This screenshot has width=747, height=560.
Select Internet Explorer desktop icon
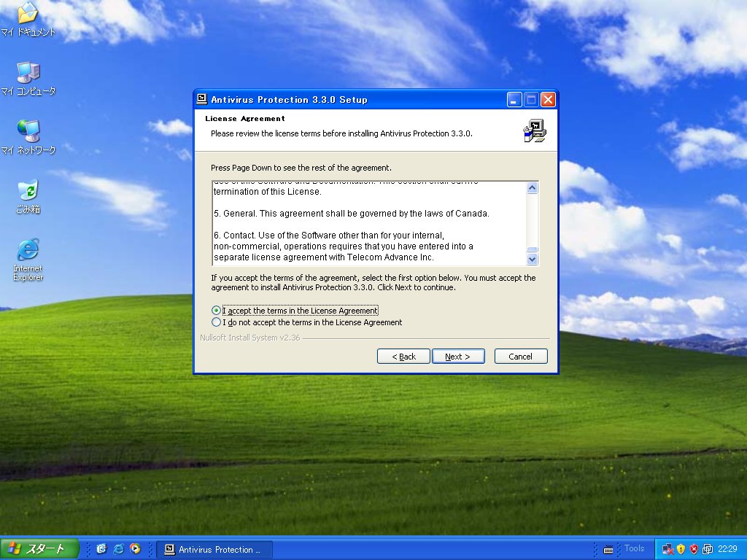(x=28, y=260)
